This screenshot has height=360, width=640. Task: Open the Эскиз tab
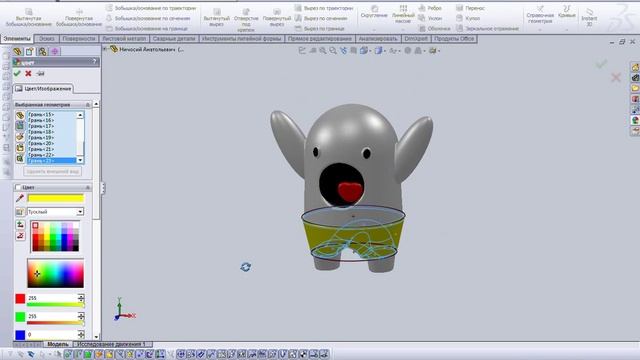(x=47, y=39)
